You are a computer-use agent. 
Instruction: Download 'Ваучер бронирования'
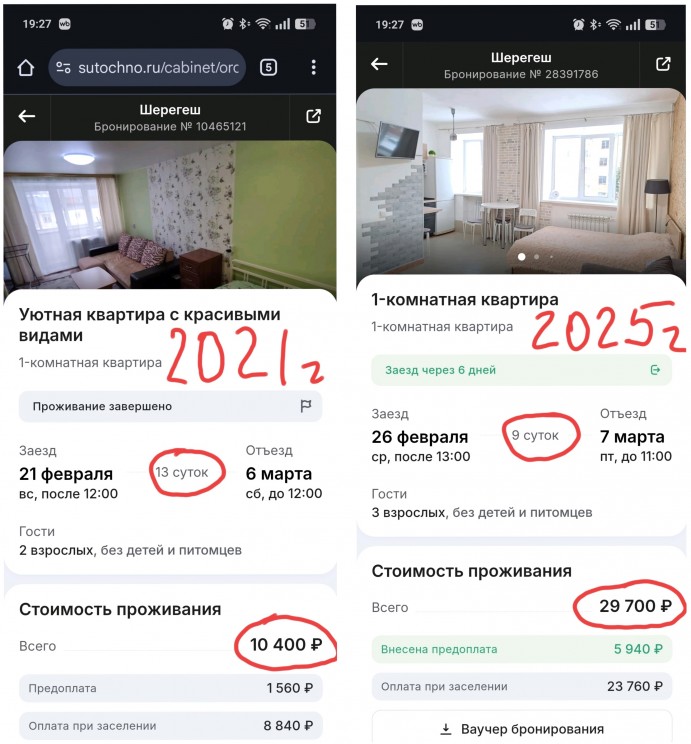522,728
